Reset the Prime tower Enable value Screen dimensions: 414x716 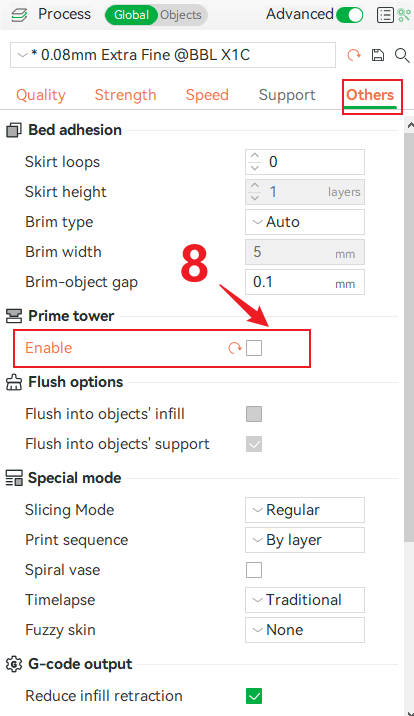point(235,348)
